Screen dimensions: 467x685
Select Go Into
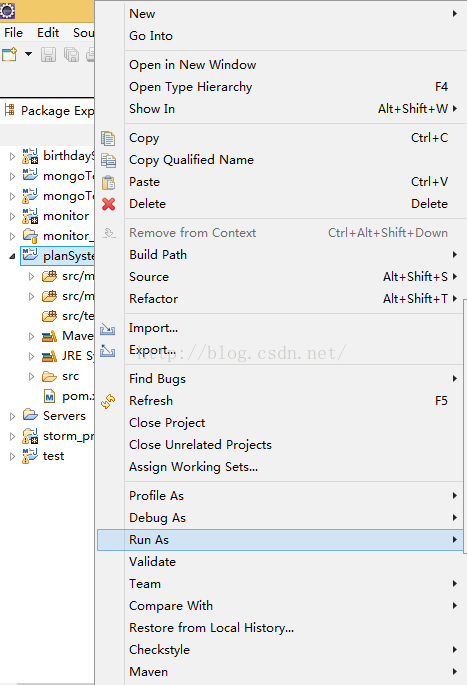(280, 36)
